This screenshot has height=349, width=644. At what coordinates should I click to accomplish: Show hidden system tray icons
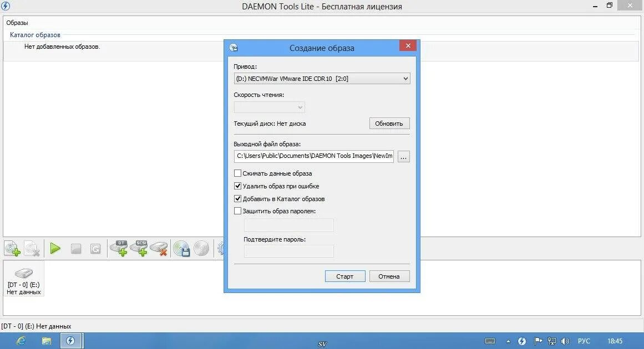pos(509,341)
